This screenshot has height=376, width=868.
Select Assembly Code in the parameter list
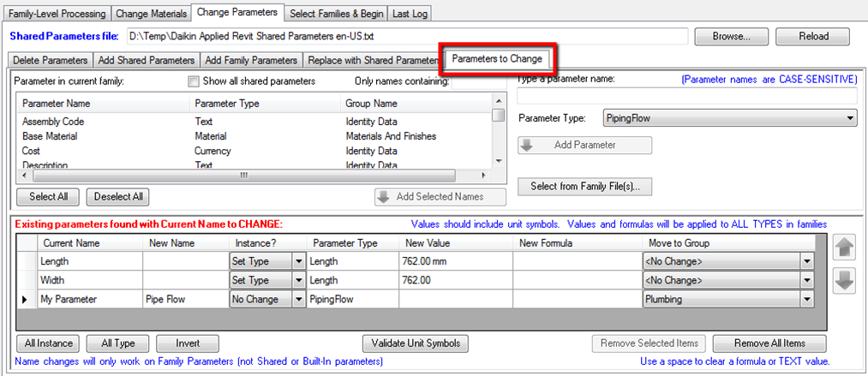click(x=53, y=122)
